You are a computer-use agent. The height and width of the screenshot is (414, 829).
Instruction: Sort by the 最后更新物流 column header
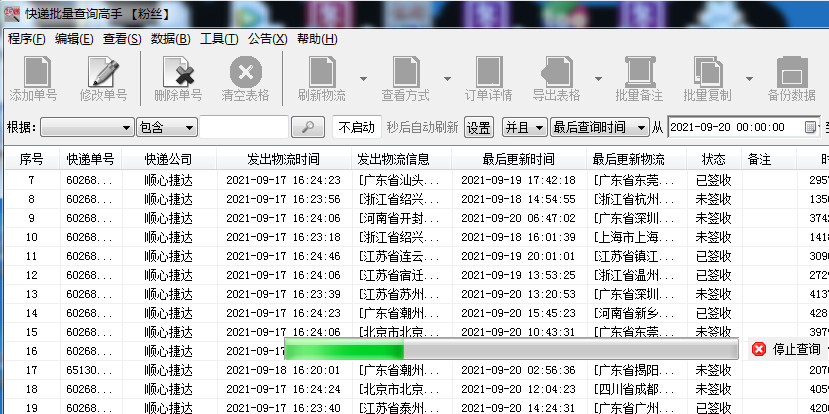636,159
